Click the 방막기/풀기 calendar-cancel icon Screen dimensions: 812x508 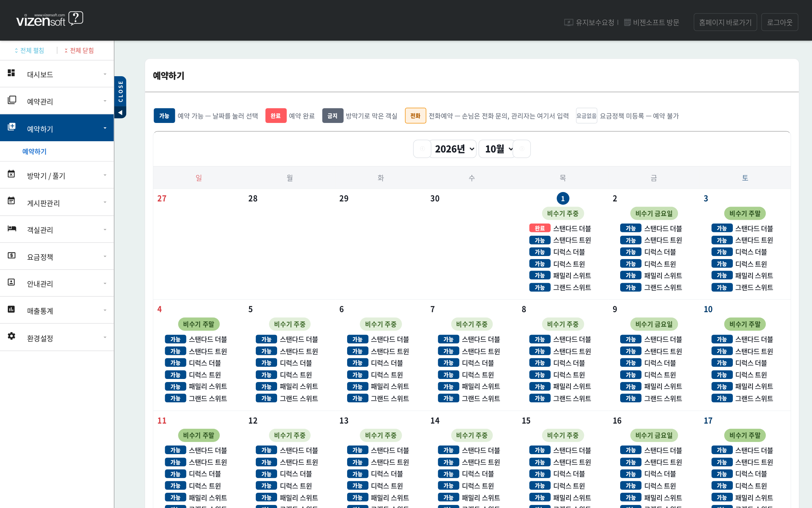point(12,174)
